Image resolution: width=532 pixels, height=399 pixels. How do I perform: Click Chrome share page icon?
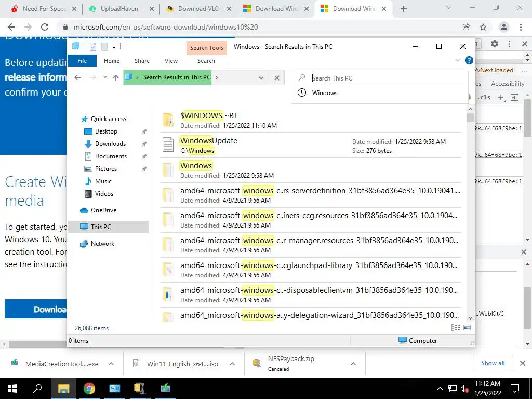click(x=466, y=27)
